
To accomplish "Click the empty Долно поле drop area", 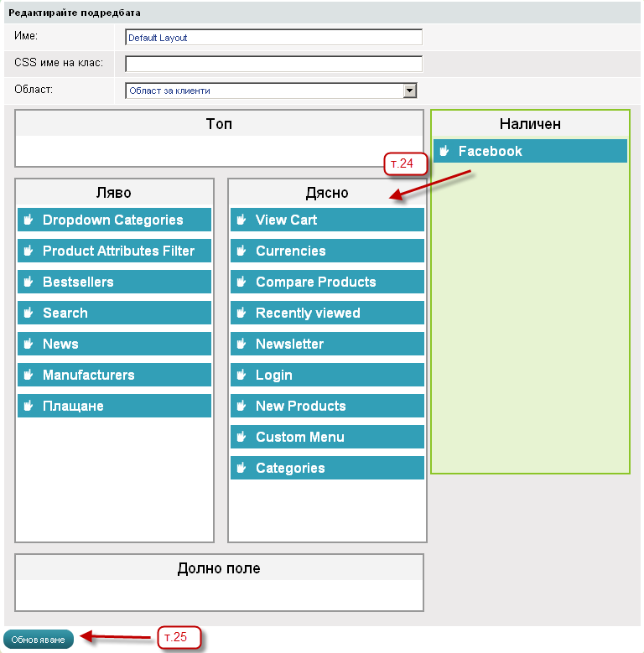I will (219, 594).
